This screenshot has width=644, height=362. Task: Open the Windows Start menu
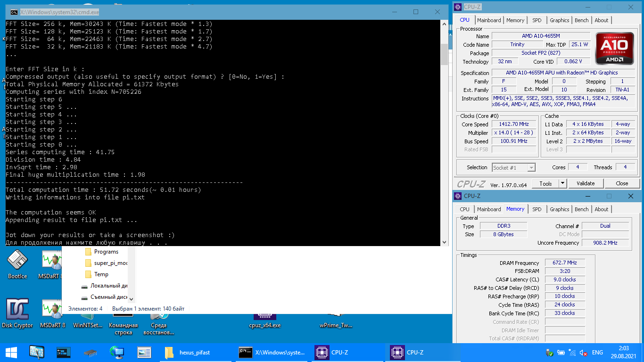[11, 352]
